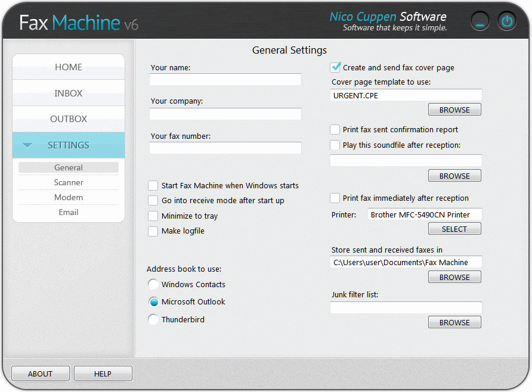
Task: Switch to Scanner settings
Action: pyautogui.click(x=69, y=183)
